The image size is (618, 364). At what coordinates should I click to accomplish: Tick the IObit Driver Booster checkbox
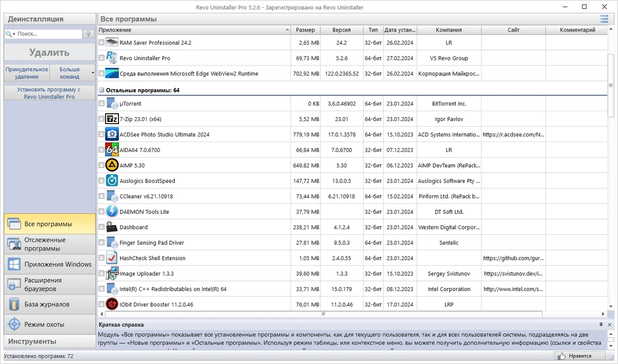[101, 304]
